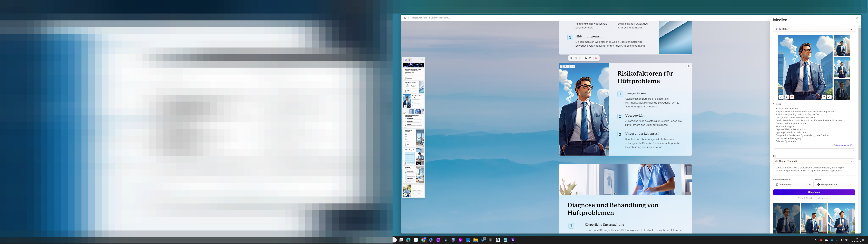Click the portrait frame selection icon
Screen dimensions: 868x244
(x=580, y=58)
